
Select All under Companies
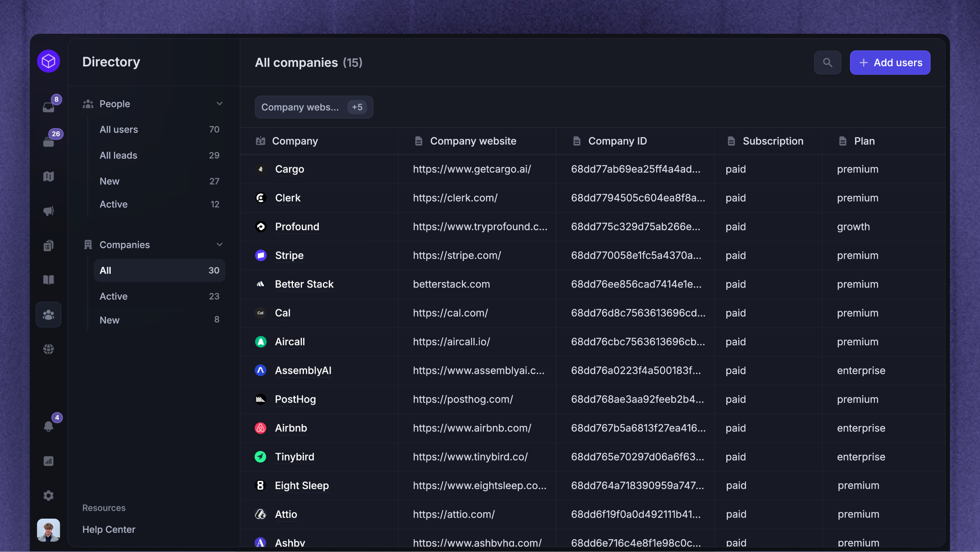click(x=159, y=270)
